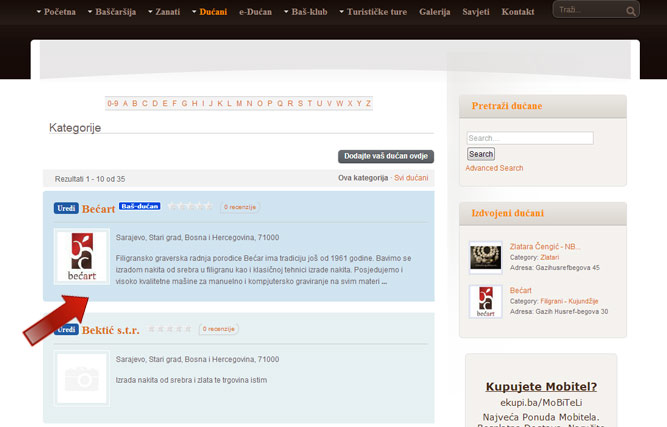Screen dimensions: 667x427
Task: Filter listings by letter Z
Action: tap(368, 103)
